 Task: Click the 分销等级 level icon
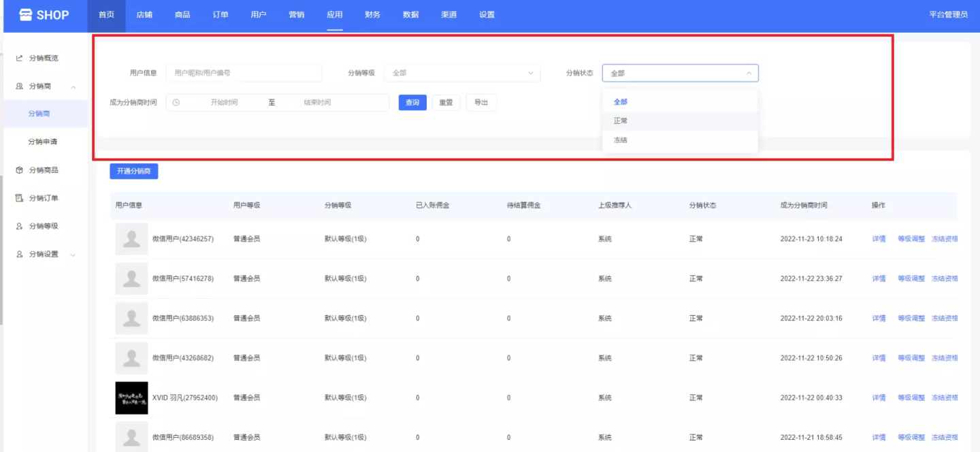[x=19, y=226]
